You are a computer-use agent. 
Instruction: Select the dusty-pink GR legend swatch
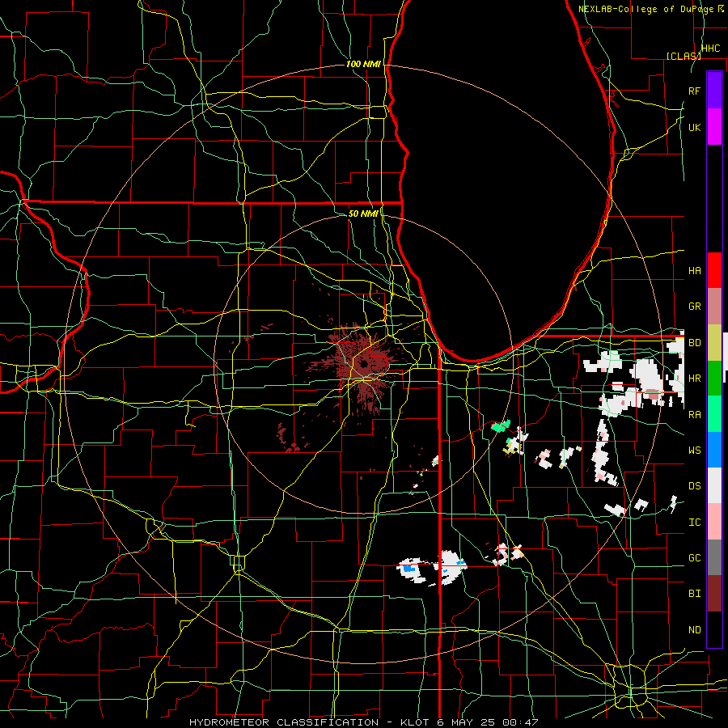tap(714, 306)
